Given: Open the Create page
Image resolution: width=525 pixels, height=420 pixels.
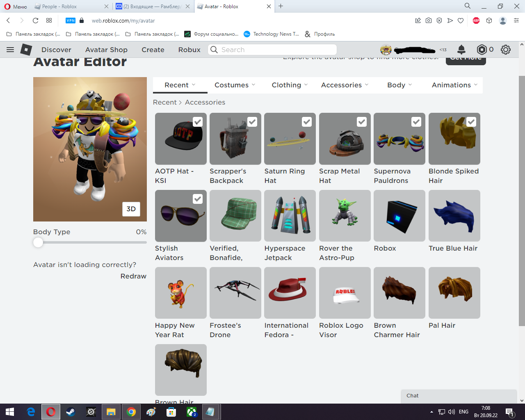Looking at the screenshot, I should [x=153, y=50].
